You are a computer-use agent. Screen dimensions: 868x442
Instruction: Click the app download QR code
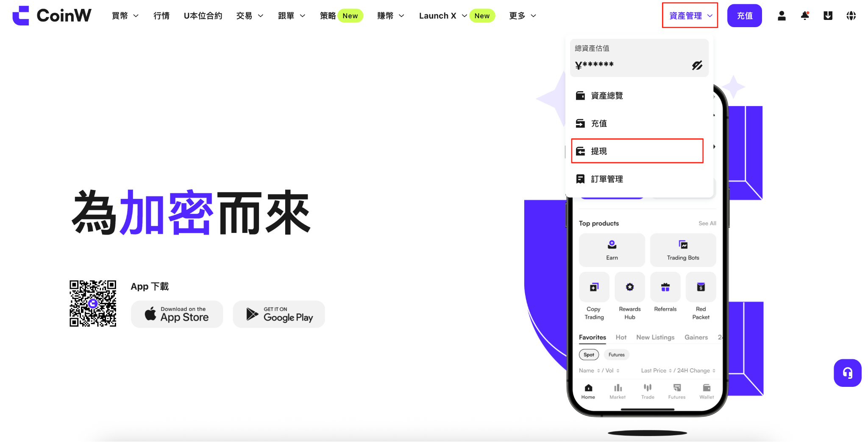tap(93, 303)
